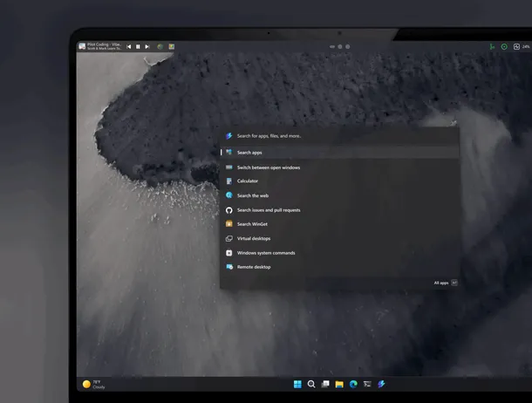Click the Remote desktop icon
This screenshot has height=403, width=532.
(229, 267)
